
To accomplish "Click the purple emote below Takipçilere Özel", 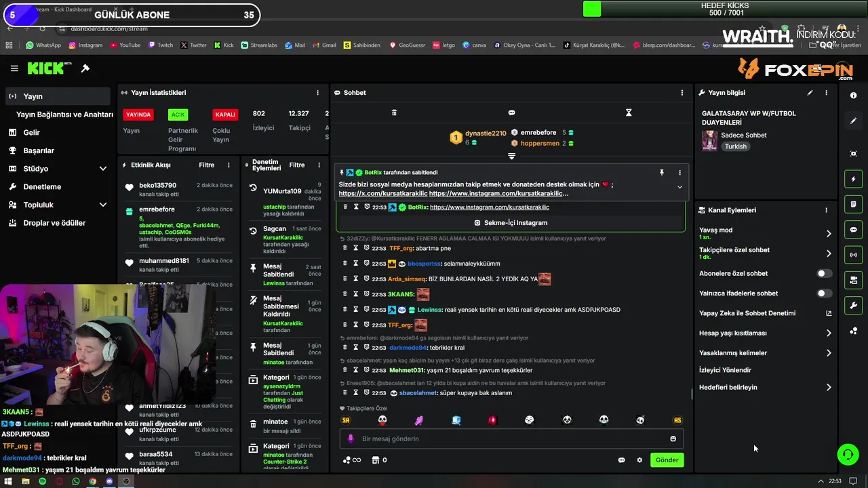I will click(419, 420).
